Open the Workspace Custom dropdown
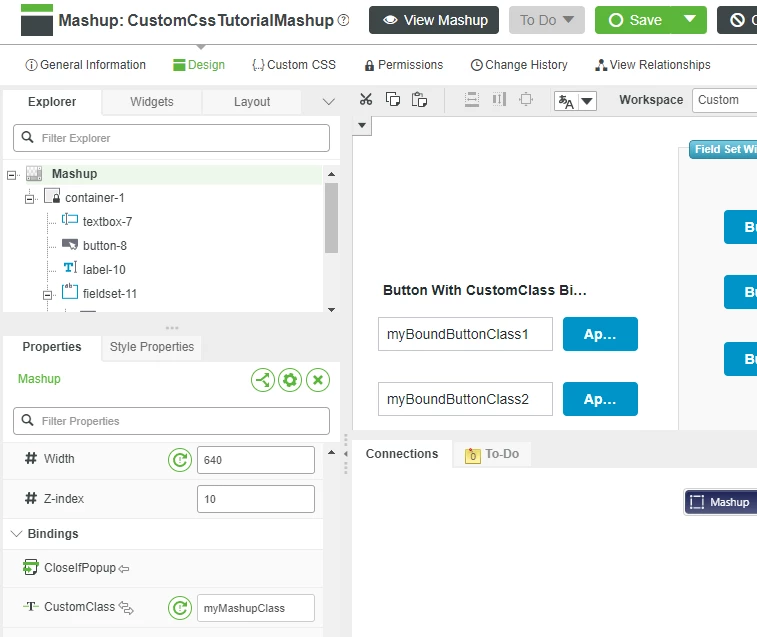This screenshot has height=637, width=757. pos(724,100)
